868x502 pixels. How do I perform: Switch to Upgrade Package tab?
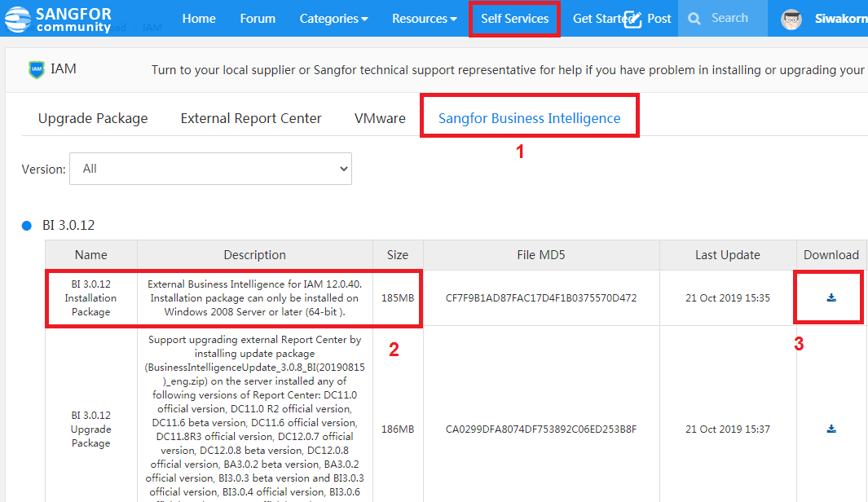coord(93,118)
